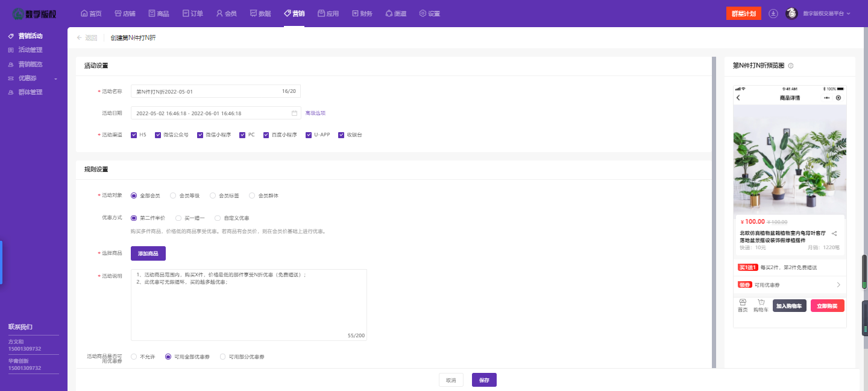Go to the 商品 products menu
Viewport: 868px width, 391px height.
tap(159, 13)
